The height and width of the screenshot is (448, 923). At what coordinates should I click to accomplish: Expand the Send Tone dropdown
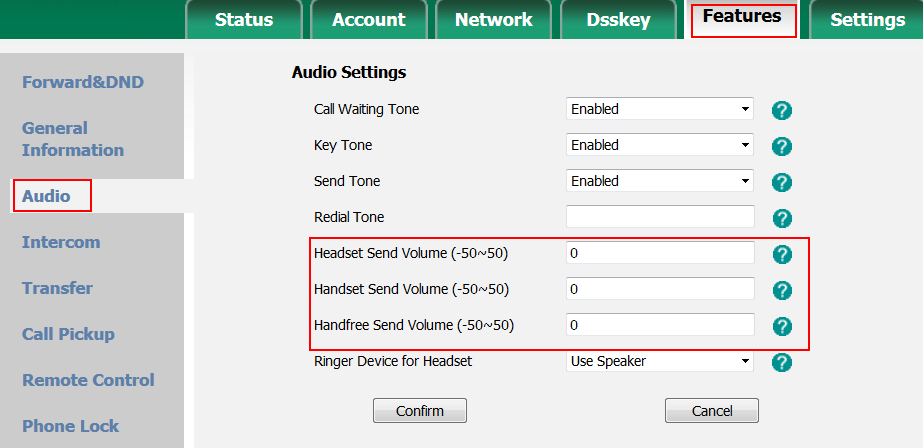pyautogui.click(x=660, y=181)
